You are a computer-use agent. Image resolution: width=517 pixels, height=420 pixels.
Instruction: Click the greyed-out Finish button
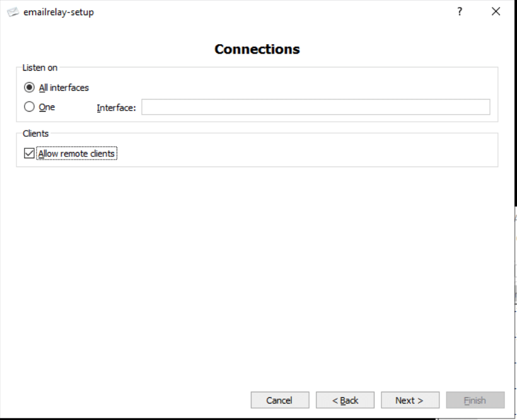click(475, 400)
